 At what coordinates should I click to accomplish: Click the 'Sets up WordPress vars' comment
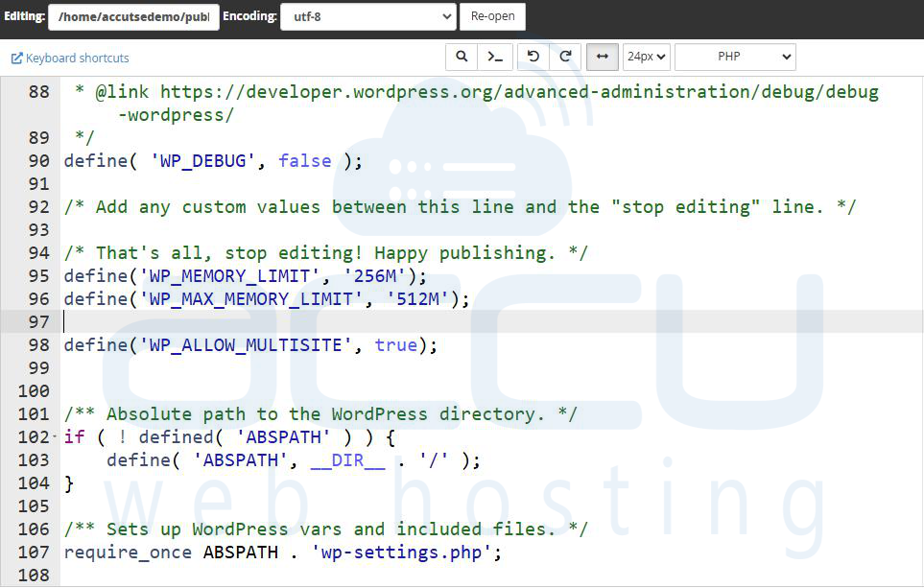point(326,529)
